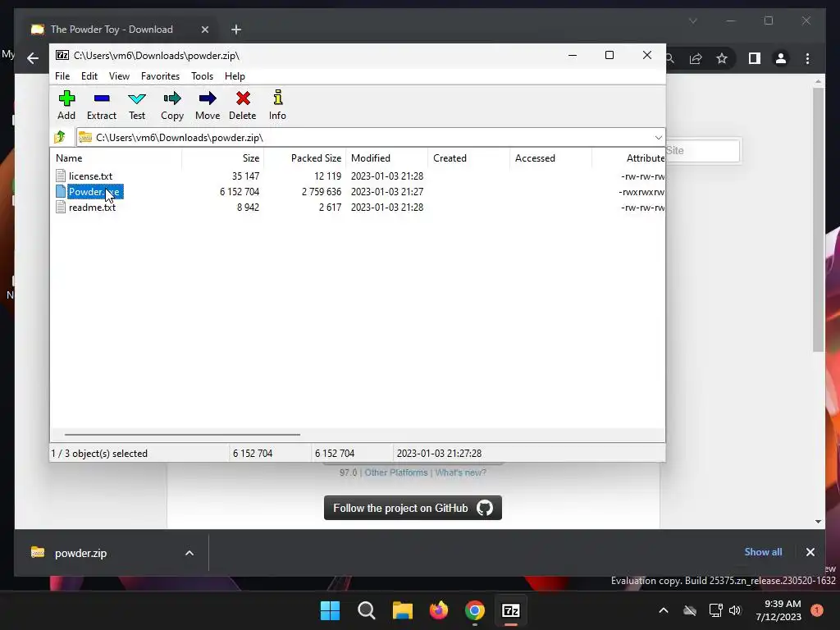The width and height of the screenshot is (840, 630).
Task: Click the 35 147 size value
Action: tap(245, 176)
